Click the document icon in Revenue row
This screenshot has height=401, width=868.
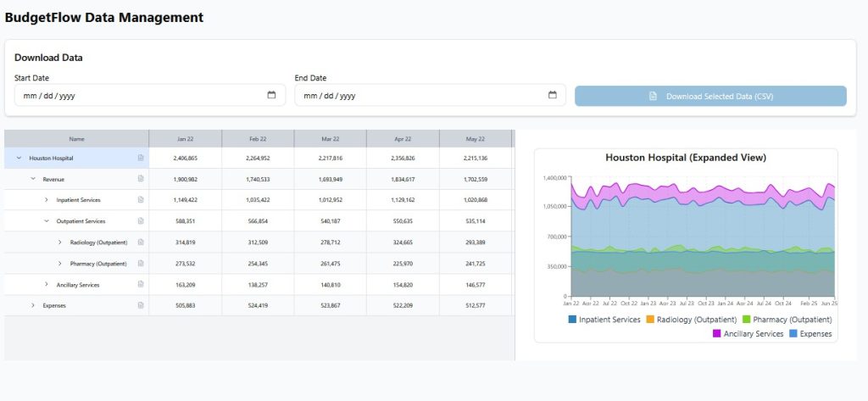click(x=141, y=179)
